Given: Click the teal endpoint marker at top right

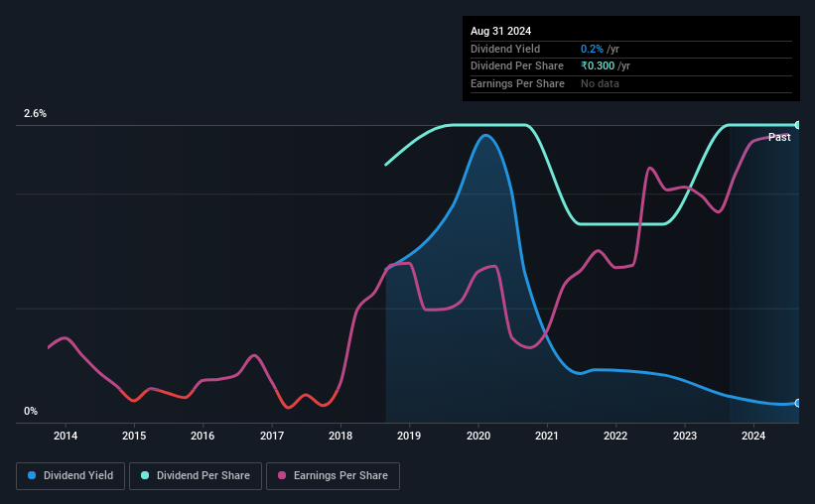Looking at the screenshot, I should [798, 125].
